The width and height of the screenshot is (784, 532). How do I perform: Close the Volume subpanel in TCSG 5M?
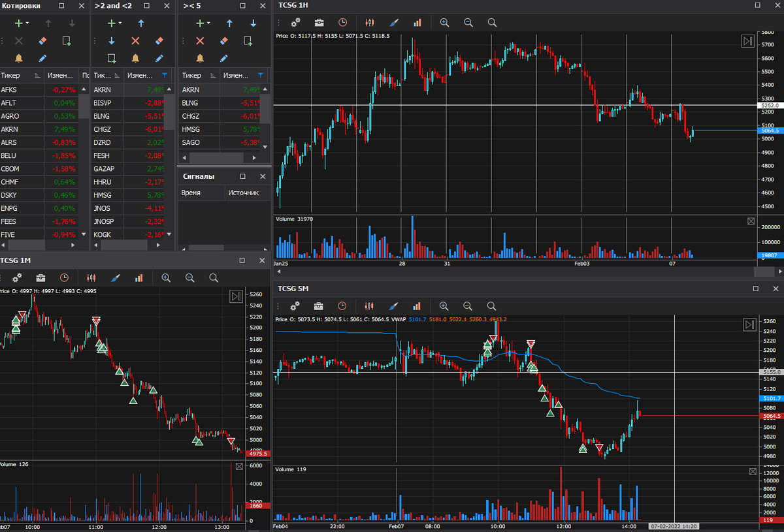753,471
